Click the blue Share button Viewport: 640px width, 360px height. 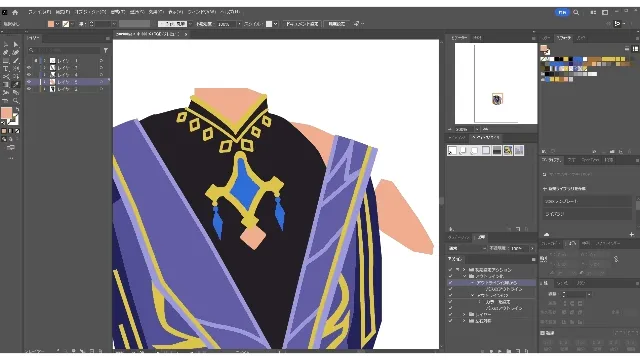click(x=562, y=12)
